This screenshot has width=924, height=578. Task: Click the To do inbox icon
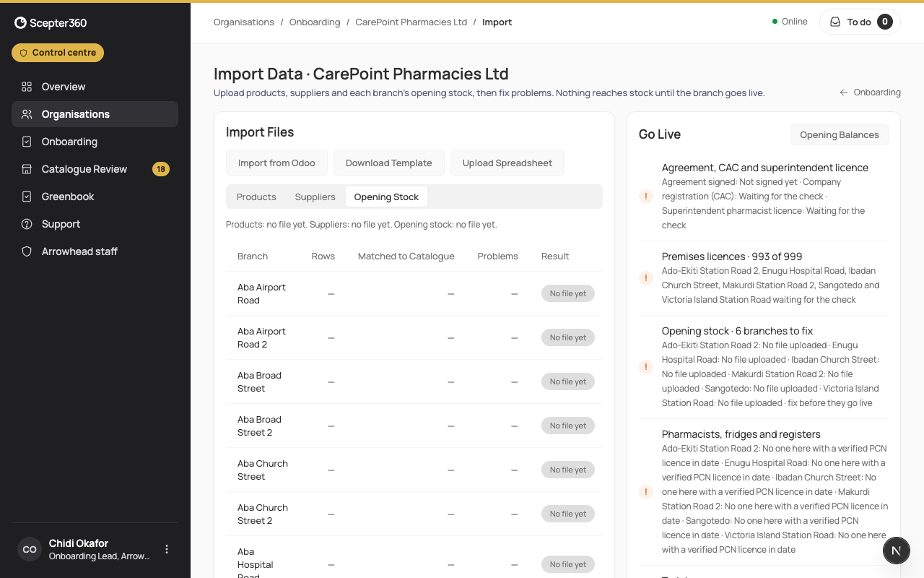835,22
